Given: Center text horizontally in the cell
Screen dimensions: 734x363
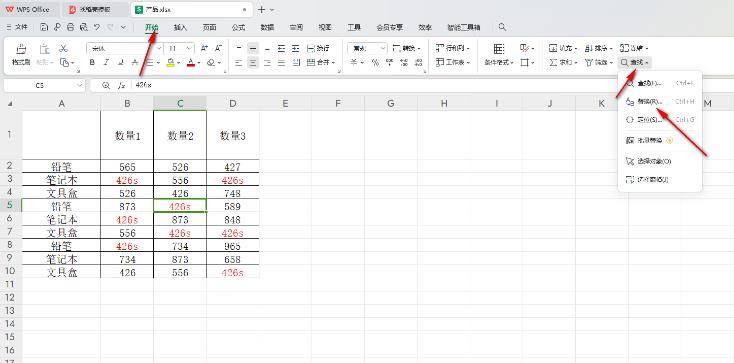Looking at the screenshot, I should click(x=253, y=62).
